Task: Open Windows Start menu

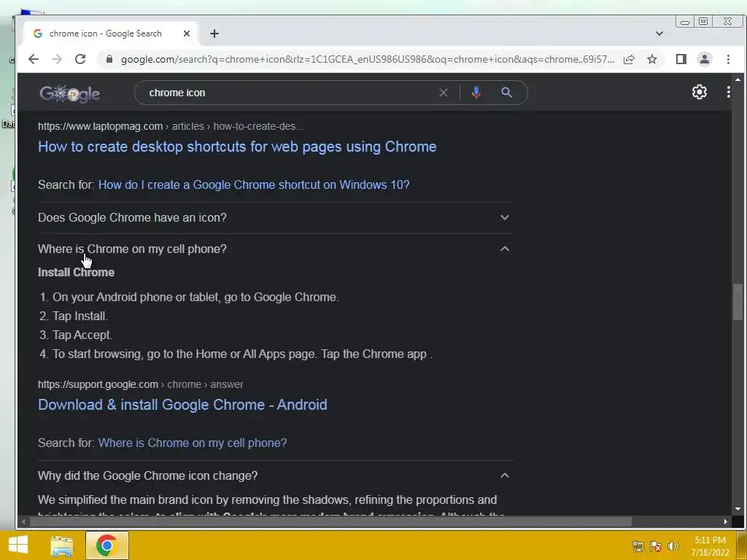Action: (x=18, y=545)
